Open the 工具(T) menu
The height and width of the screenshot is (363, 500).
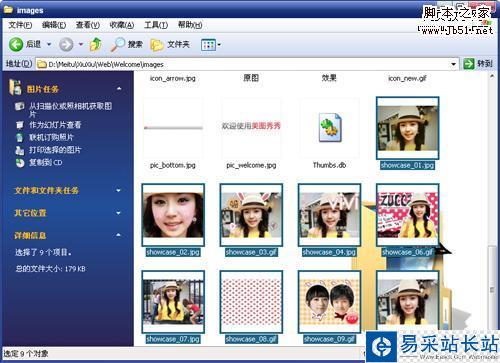[x=156, y=25]
